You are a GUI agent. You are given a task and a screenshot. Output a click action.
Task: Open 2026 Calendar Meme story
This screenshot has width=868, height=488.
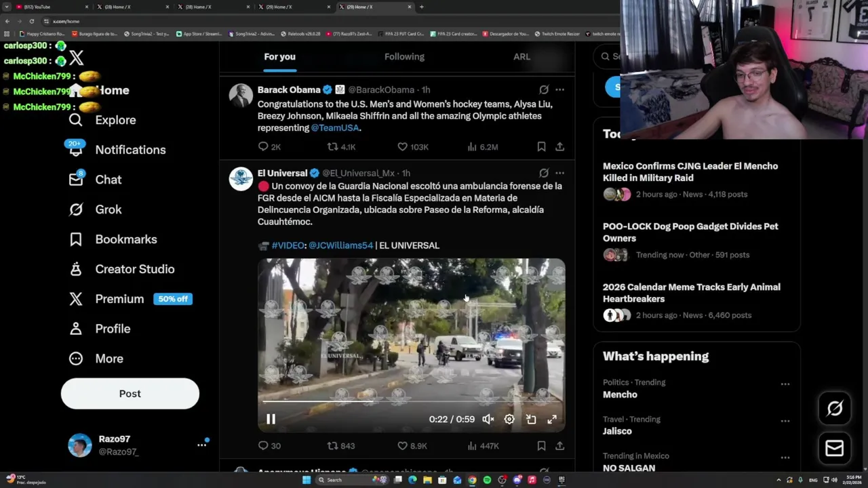click(x=692, y=293)
